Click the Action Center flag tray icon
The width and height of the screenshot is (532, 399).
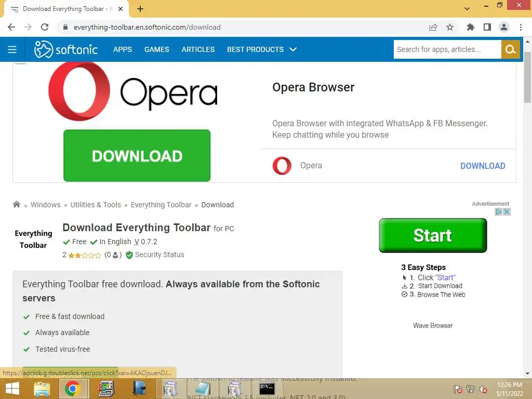pyautogui.click(x=458, y=389)
